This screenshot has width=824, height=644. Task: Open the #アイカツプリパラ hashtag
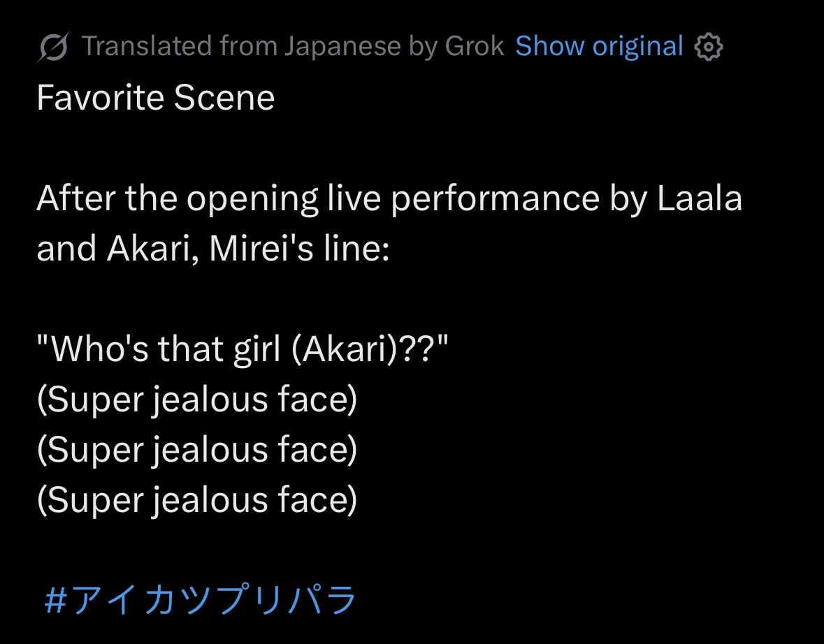(201, 600)
